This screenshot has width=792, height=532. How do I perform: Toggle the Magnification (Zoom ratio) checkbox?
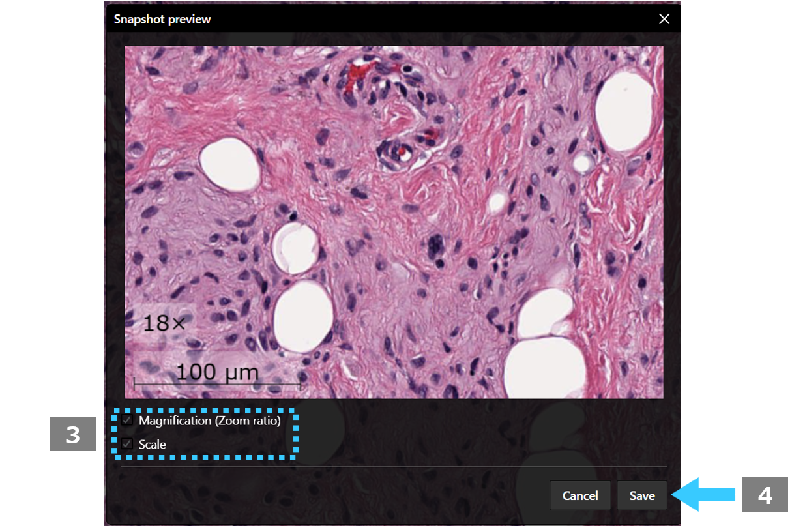pos(127,421)
